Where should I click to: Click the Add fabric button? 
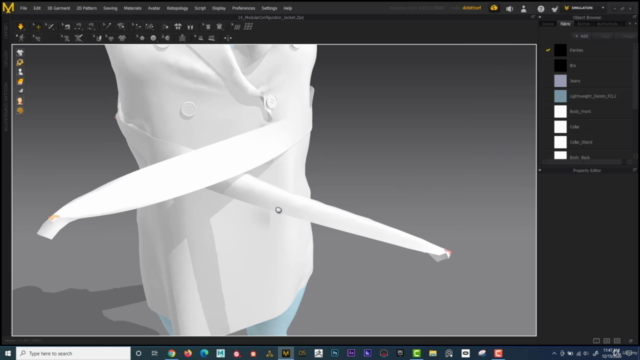582,36
